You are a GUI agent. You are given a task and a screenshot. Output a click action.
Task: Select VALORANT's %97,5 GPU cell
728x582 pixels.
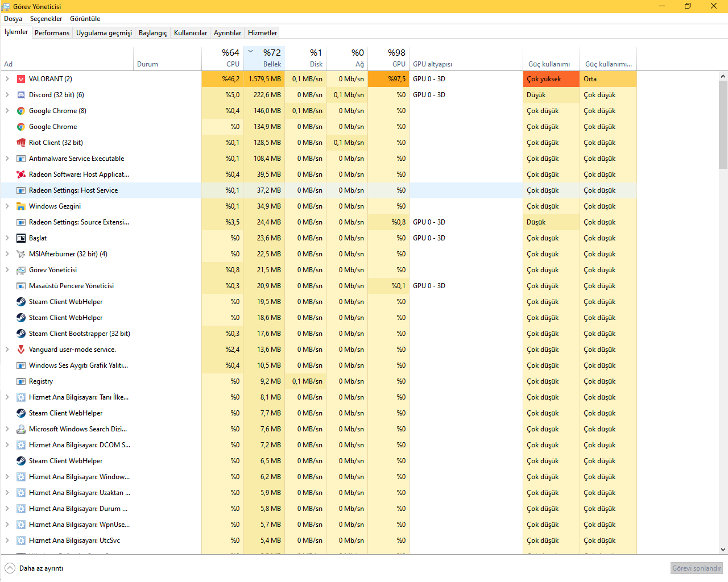(388, 79)
